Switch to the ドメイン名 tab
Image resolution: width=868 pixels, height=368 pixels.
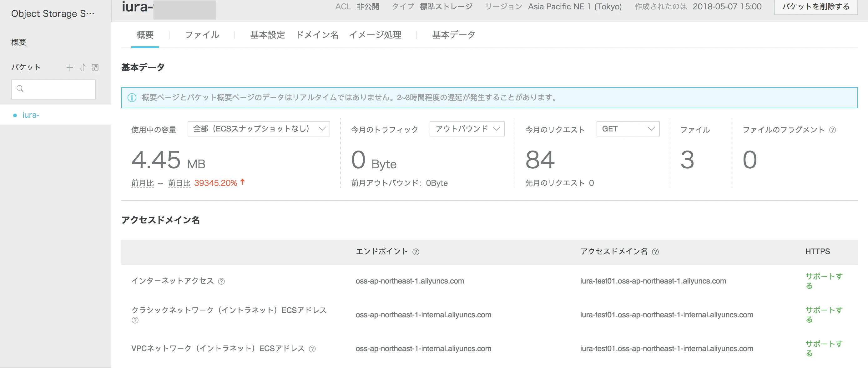click(x=317, y=35)
